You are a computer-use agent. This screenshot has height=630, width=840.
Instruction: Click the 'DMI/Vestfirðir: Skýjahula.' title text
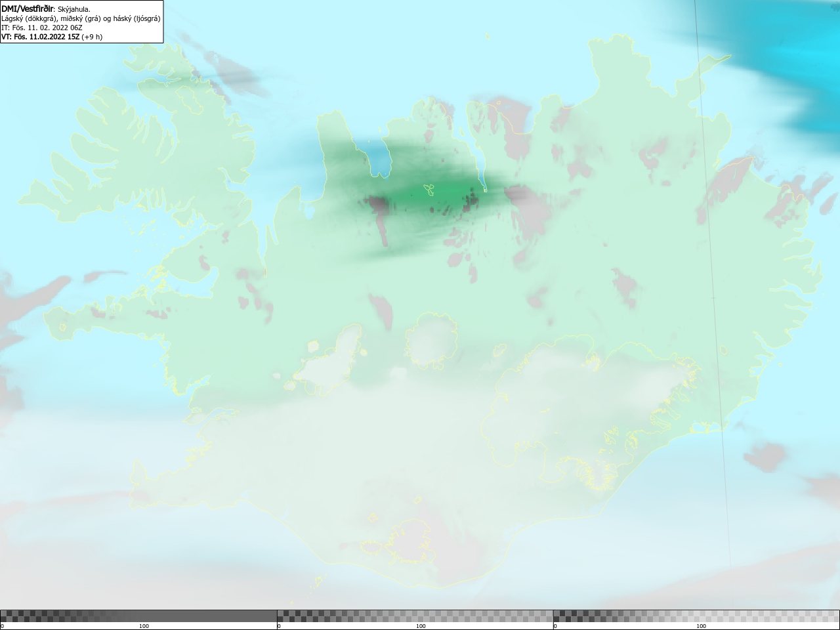[x=46, y=9]
